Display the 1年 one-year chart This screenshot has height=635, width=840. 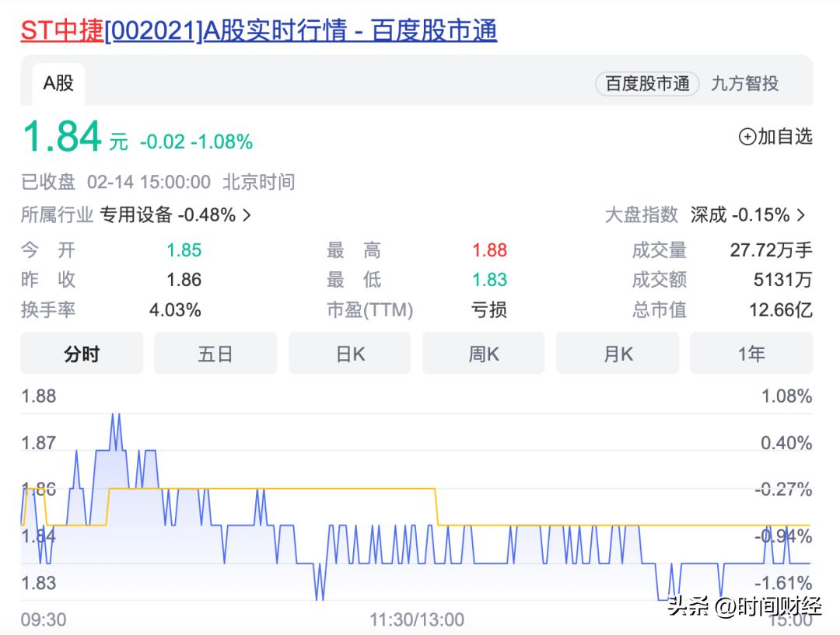coord(751,353)
